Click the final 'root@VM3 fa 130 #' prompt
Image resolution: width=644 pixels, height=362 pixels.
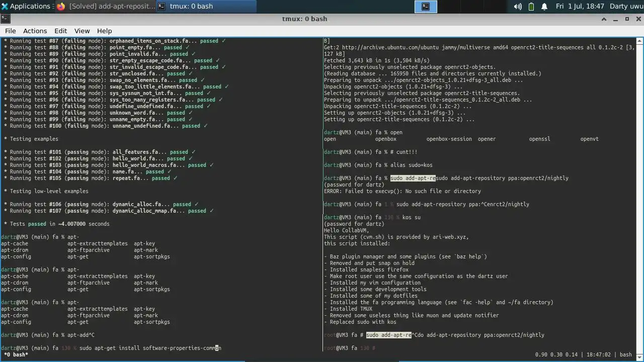(x=350, y=348)
